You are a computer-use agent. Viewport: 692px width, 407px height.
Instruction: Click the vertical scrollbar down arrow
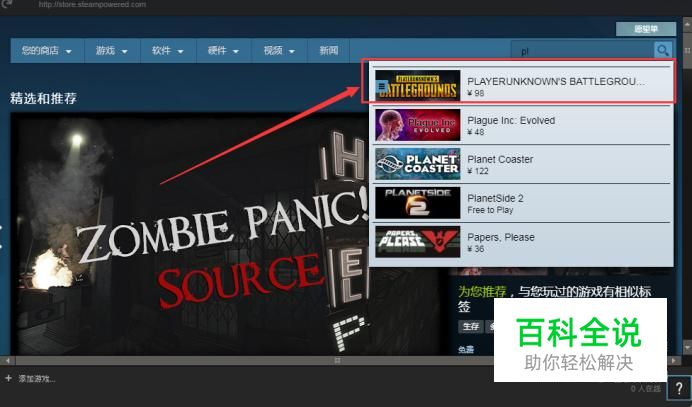pyautogui.click(x=687, y=347)
